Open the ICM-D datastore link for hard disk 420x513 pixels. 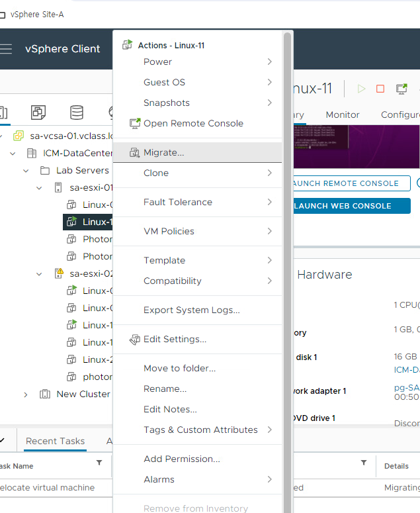click(x=407, y=370)
